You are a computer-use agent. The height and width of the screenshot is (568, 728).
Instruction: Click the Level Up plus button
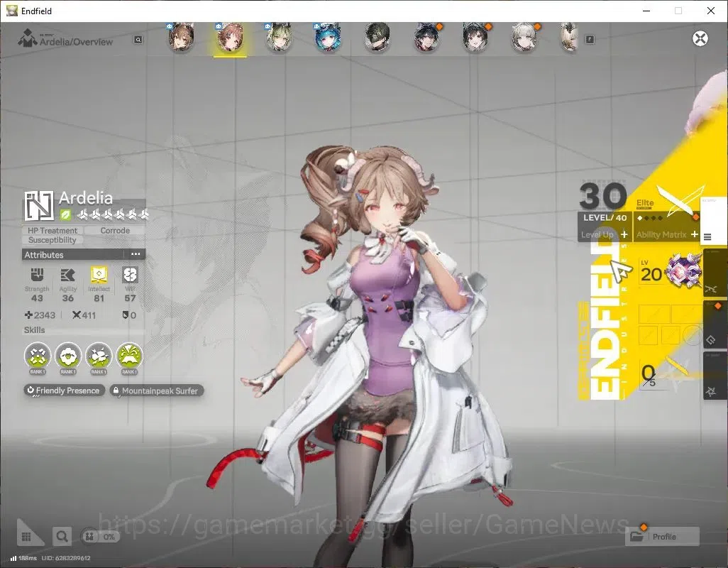(x=624, y=234)
